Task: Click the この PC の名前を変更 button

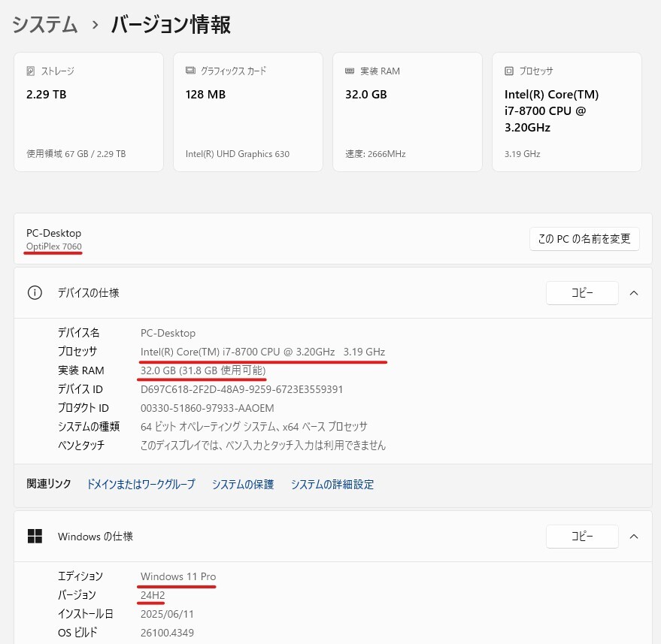Action: (x=584, y=239)
